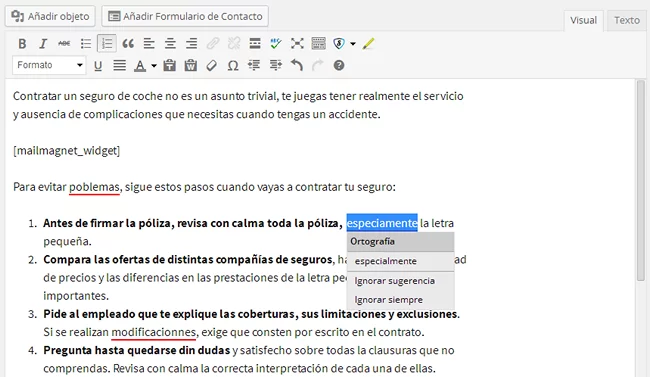Click the Añadir objeto button
Image resolution: width=650 pixels, height=377 pixels.
pos(50,16)
